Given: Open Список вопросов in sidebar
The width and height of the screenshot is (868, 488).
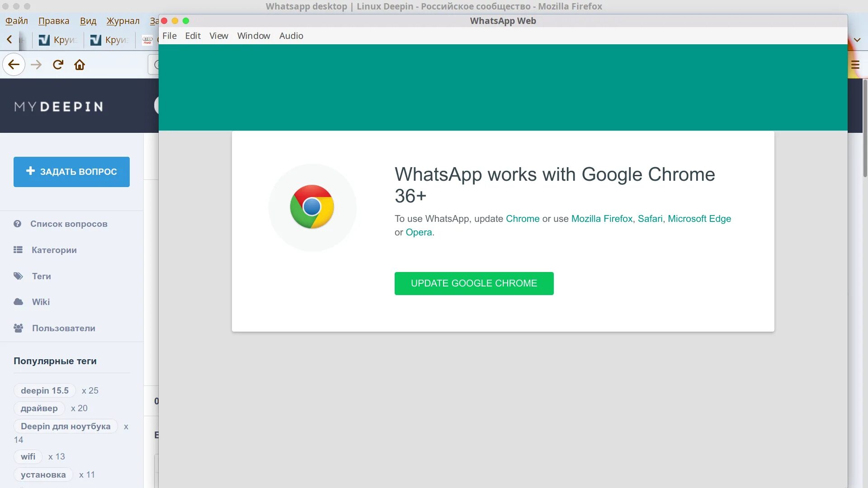Looking at the screenshot, I should coord(69,224).
